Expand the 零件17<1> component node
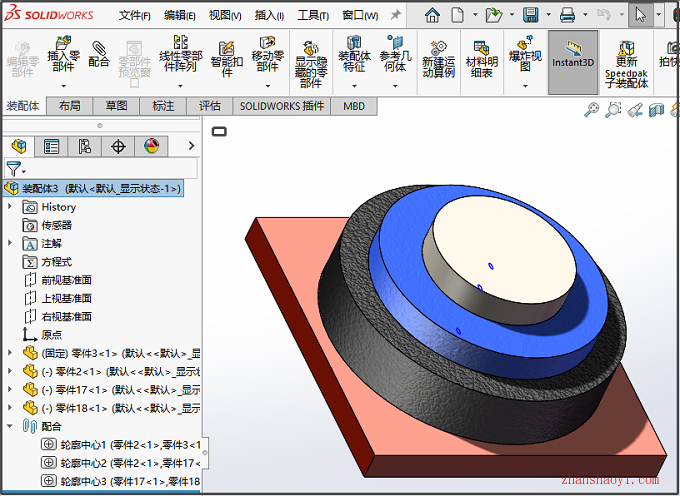 click(10, 389)
